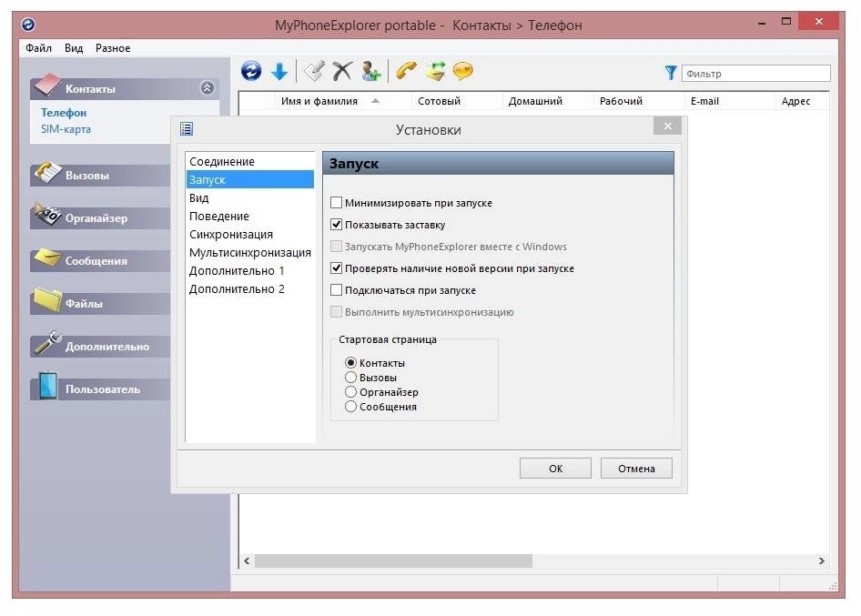
Task: Select Дополнительно 2 settings category
Action: [250, 288]
